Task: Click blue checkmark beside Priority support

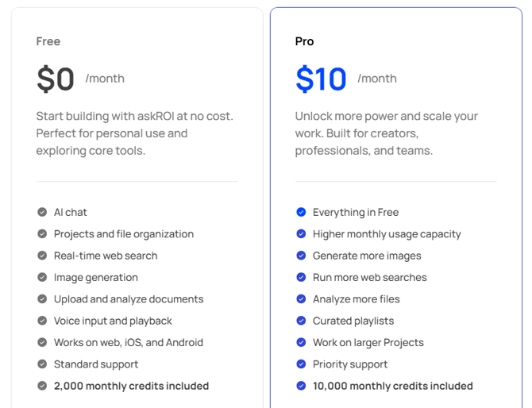Action: click(301, 364)
